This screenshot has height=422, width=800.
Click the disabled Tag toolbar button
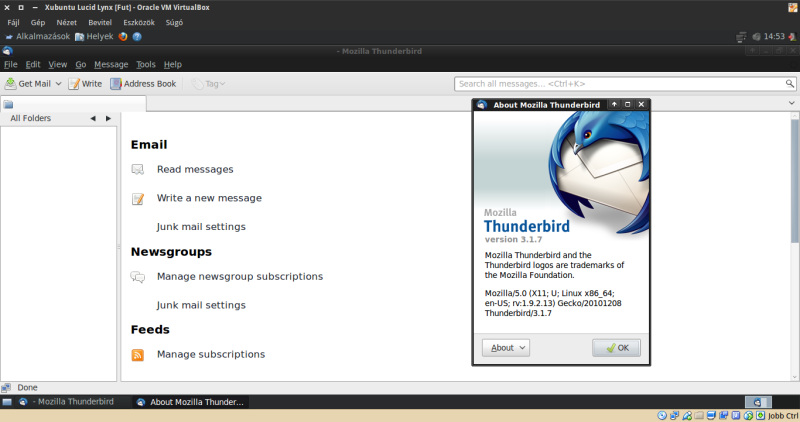(208, 84)
